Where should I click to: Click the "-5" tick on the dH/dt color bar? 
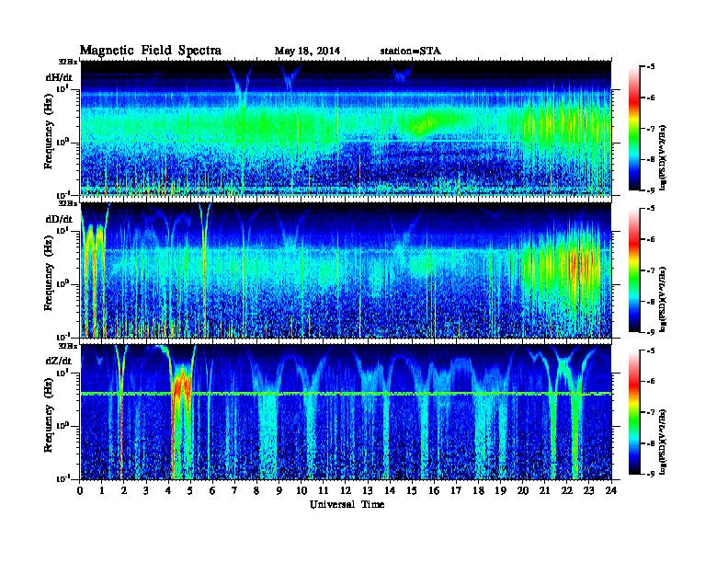(651, 67)
